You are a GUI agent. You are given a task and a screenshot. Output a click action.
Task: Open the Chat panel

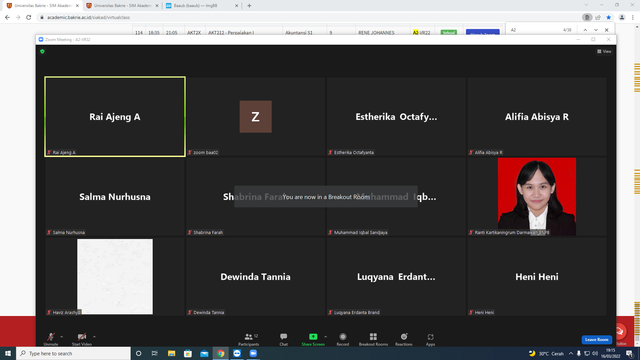(x=283, y=338)
